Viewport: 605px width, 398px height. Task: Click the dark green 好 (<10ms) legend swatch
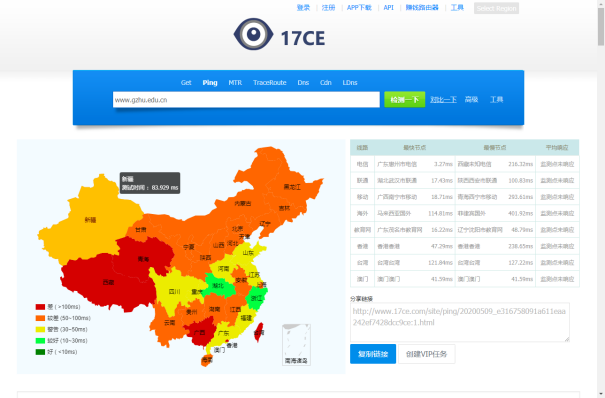coord(41,352)
